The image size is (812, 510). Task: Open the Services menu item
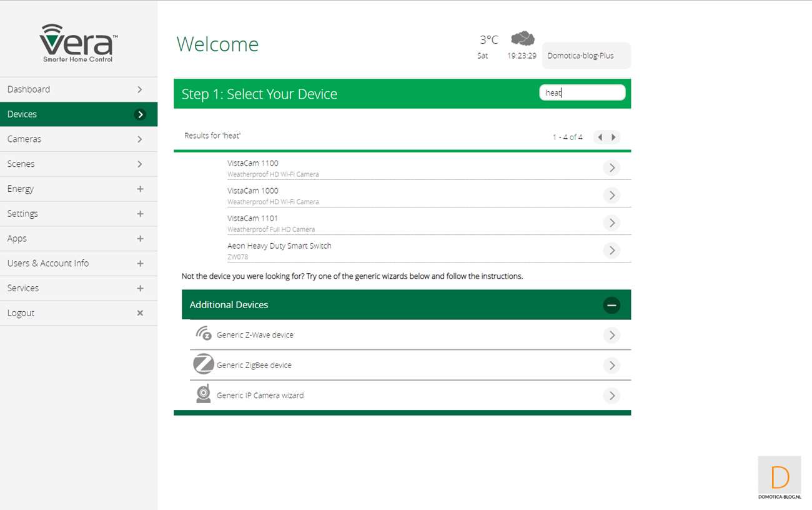[79, 288]
